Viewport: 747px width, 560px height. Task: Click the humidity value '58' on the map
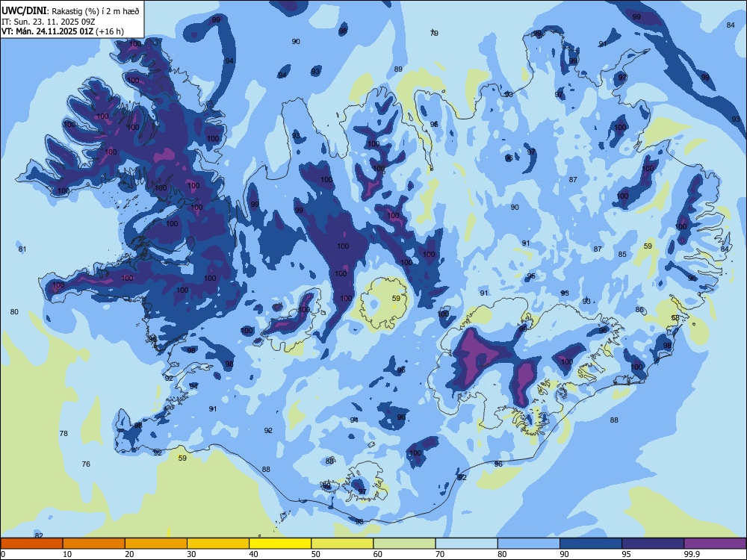pyautogui.click(x=675, y=317)
